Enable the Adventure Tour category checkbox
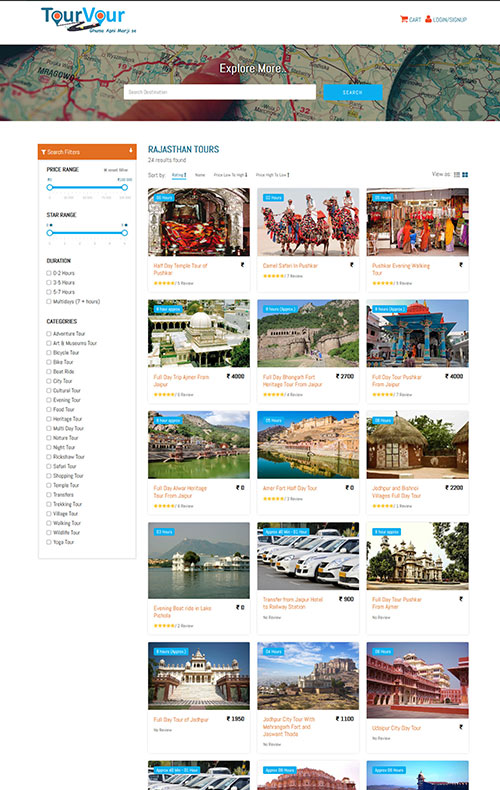Screen dimensions: 500x790 click(x=49, y=334)
